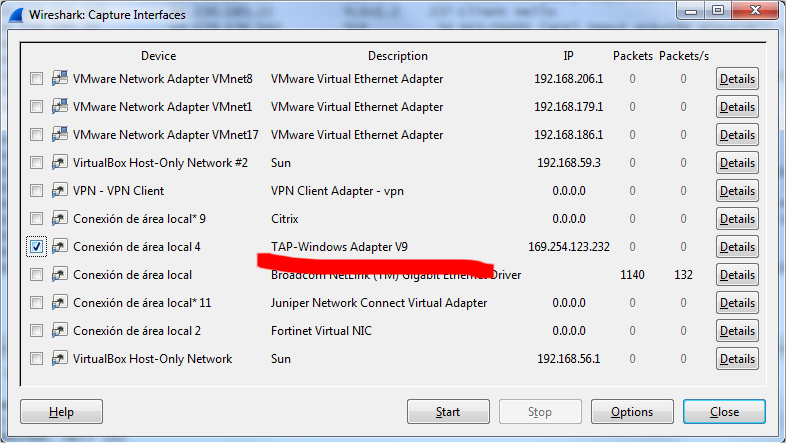Image resolution: width=786 pixels, height=443 pixels.
Task: Click the last VirtualBox Host-Only Network icon
Action: pyautogui.click(x=60, y=359)
